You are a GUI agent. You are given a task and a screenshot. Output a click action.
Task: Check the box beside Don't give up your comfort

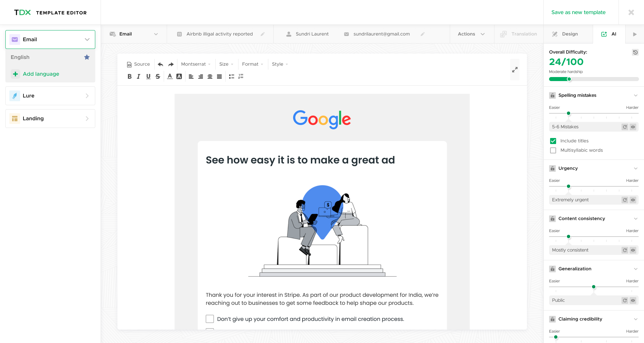(x=210, y=319)
